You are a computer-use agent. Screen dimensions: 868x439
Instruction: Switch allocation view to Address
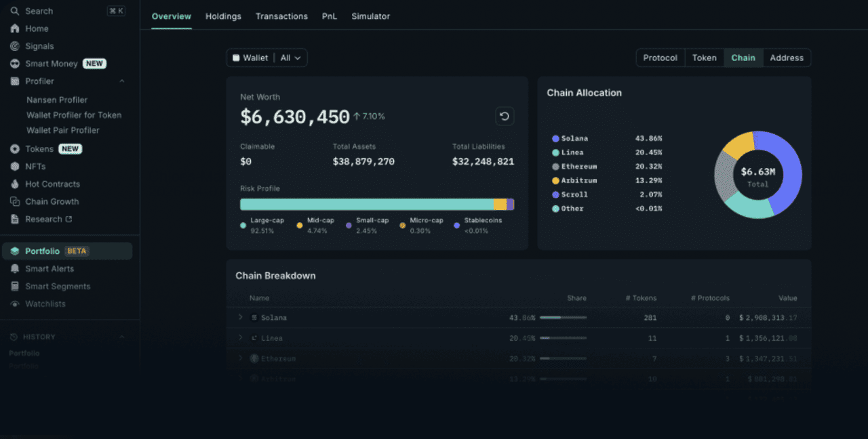click(x=787, y=58)
